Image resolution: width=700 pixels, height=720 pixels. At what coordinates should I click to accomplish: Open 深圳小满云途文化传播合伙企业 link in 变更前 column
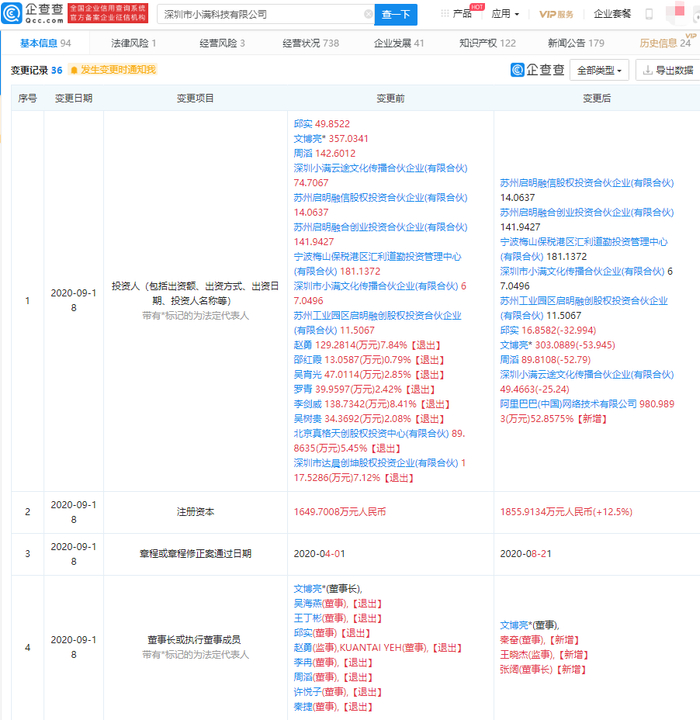(380, 168)
